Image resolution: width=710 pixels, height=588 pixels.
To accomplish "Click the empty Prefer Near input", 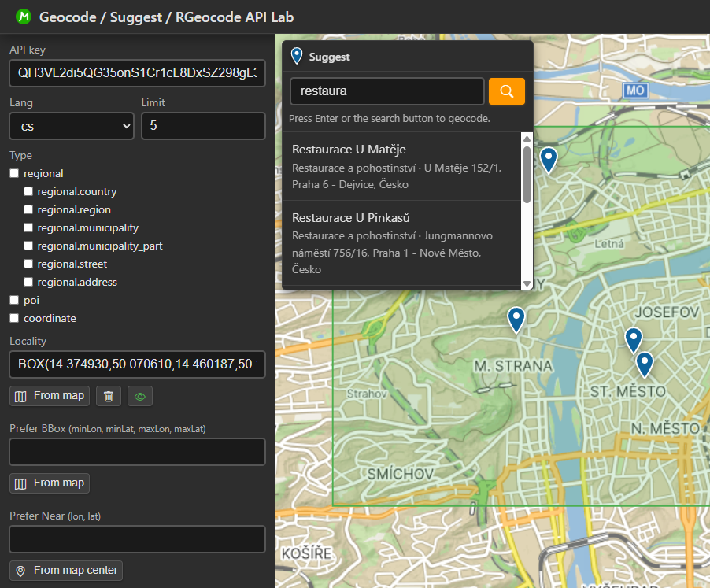I will click(137, 539).
